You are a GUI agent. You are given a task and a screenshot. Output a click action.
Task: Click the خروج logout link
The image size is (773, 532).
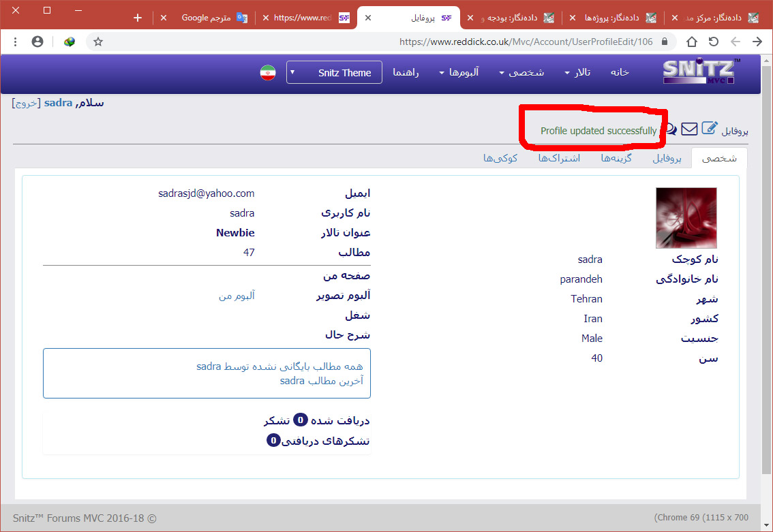(26, 103)
